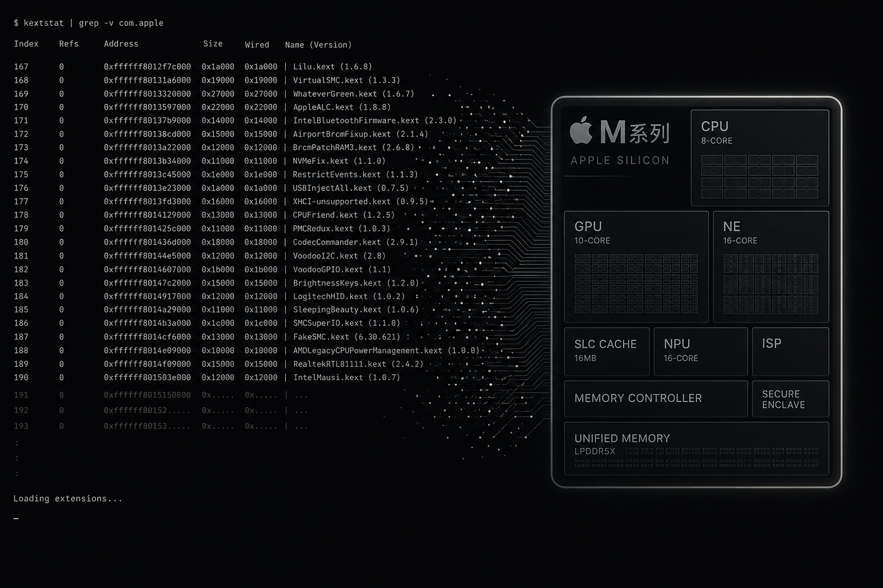This screenshot has height=588, width=883.
Task: Click faded index number 193
Action: 21,426
